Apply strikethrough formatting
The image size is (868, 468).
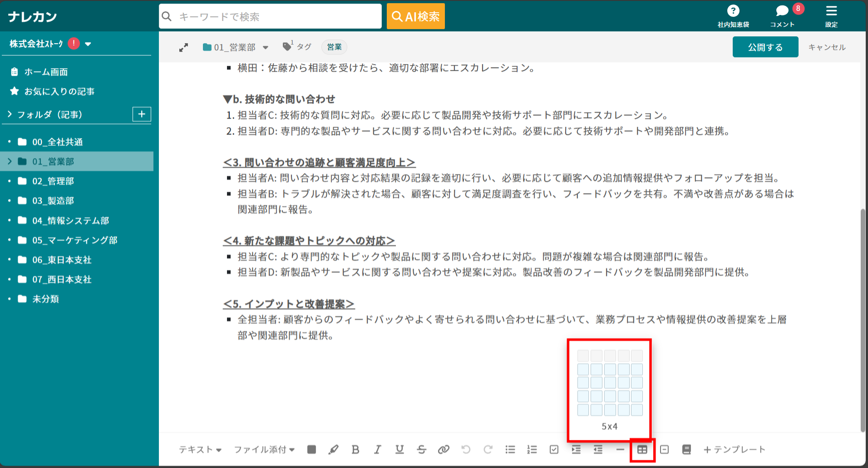point(421,449)
